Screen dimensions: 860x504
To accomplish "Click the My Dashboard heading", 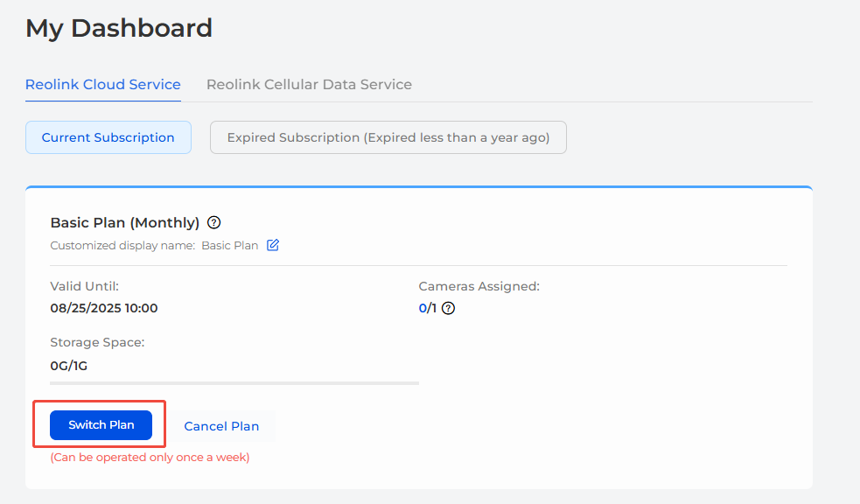I will [119, 29].
